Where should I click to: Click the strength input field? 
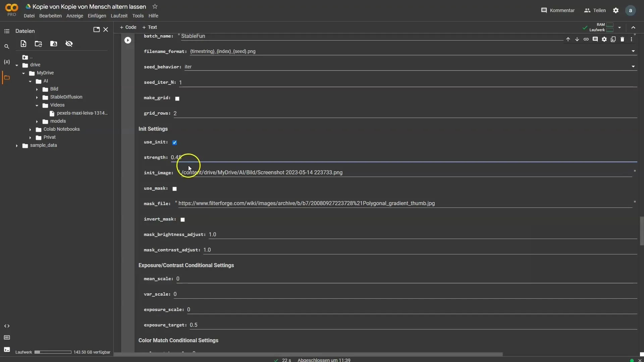(x=404, y=158)
